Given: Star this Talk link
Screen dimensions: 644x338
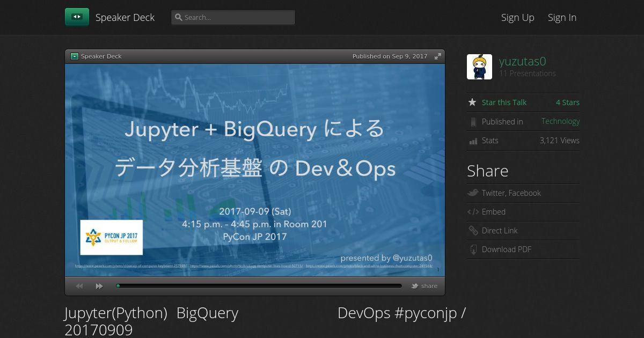Looking at the screenshot, I should (x=504, y=102).
